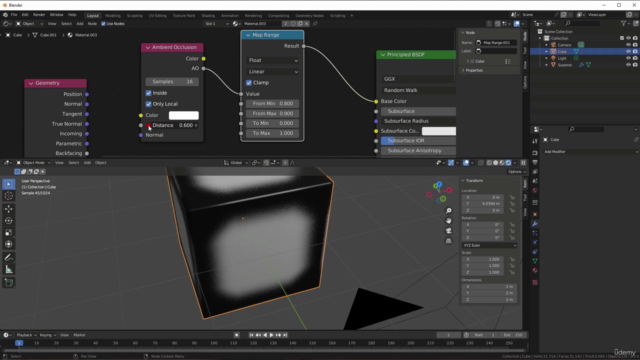Open the Subsurface Color swatch

[x=439, y=131]
